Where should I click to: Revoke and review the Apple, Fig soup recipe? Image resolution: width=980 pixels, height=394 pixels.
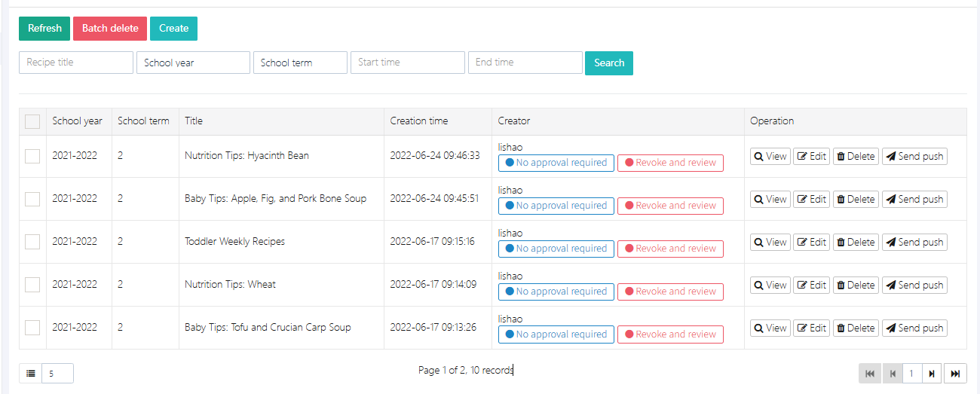(x=670, y=206)
